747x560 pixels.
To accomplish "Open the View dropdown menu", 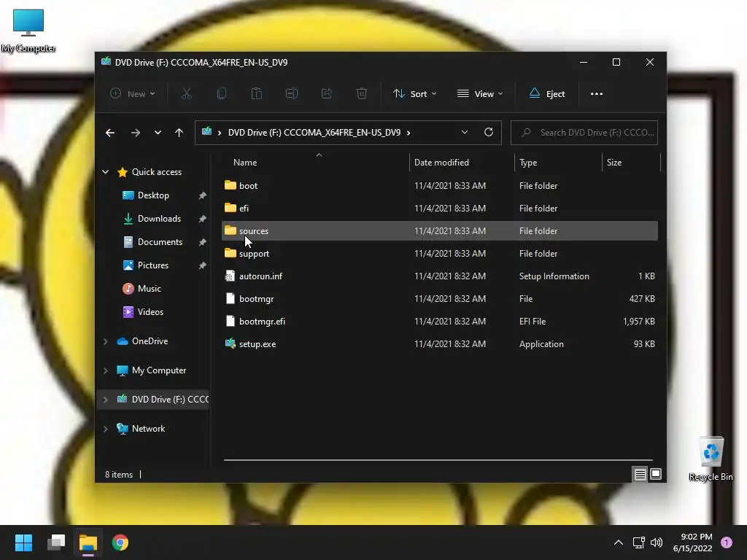I will click(480, 94).
